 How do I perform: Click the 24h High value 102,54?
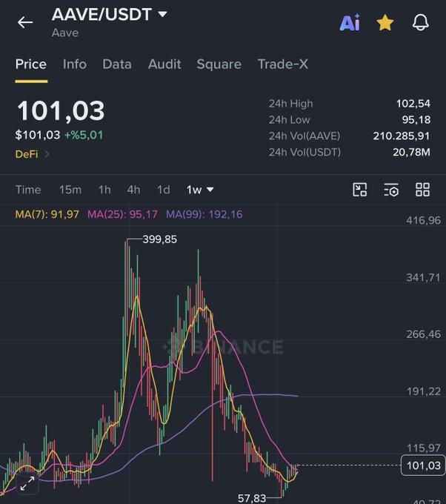pyautogui.click(x=413, y=104)
